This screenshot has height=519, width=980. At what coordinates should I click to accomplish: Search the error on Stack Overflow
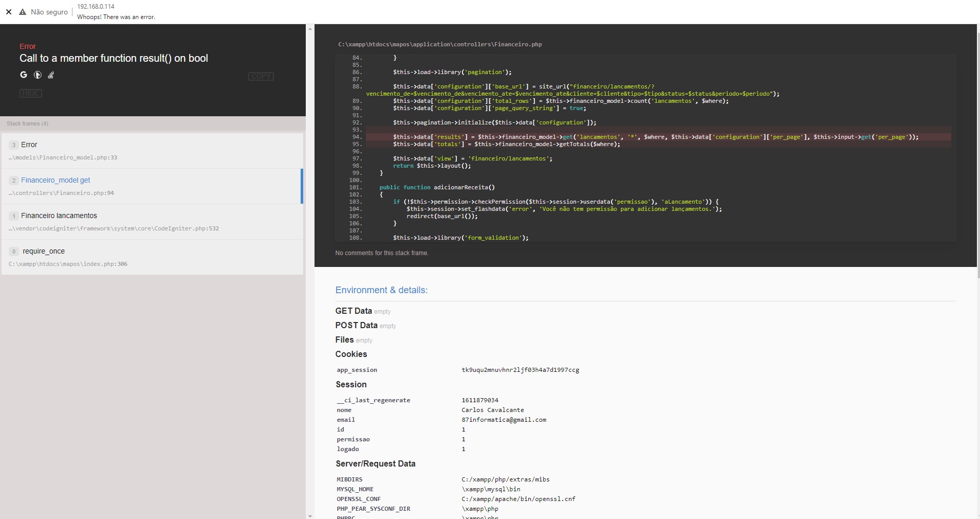pos(51,75)
